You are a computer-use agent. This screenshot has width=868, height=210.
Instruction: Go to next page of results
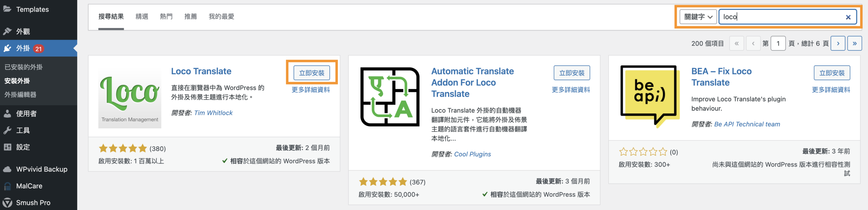tap(838, 43)
